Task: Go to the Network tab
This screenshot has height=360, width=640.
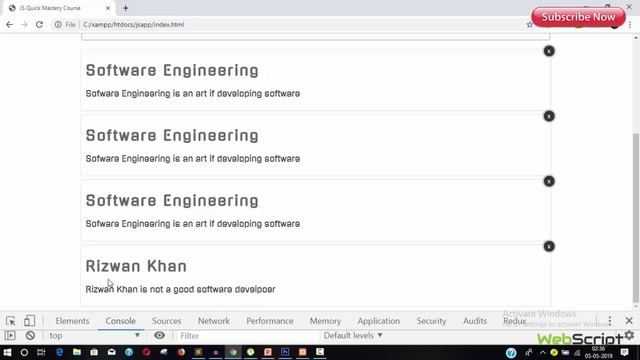Action: coord(214,321)
